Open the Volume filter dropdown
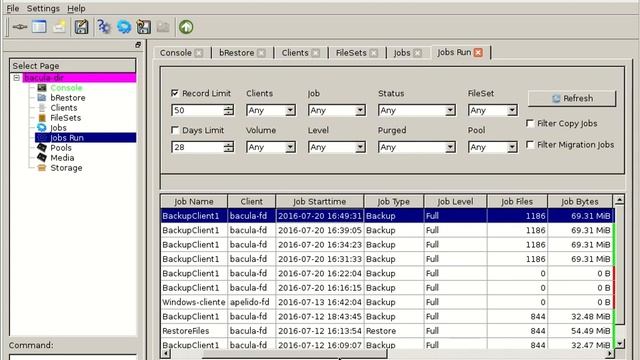 pyautogui.click(x=271, y=147)
